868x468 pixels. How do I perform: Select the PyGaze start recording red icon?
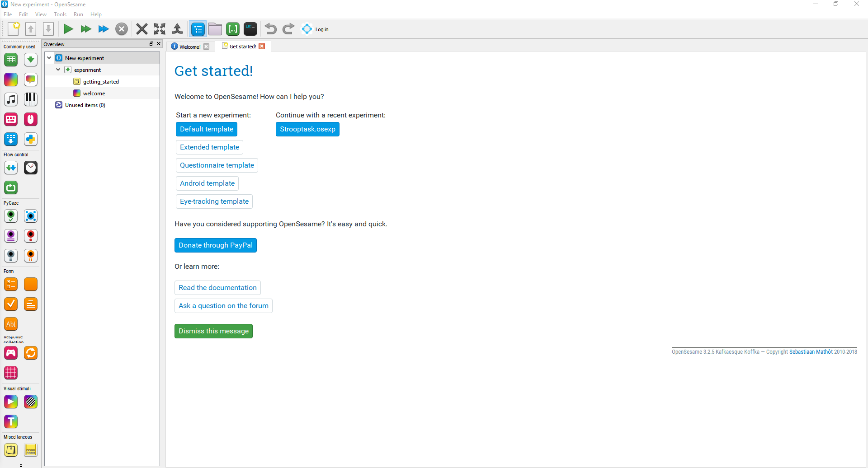point(31,236)
